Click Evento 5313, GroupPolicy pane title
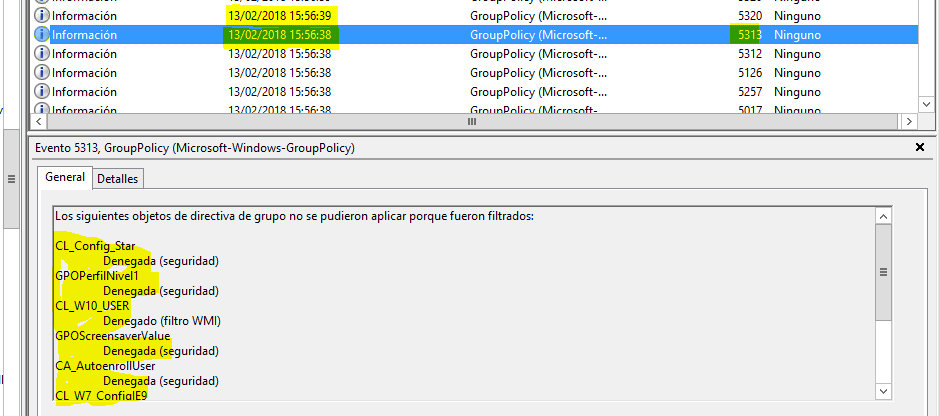Image resolution: width=939 pixels, height=416 pixels. (x=195, y=148)
